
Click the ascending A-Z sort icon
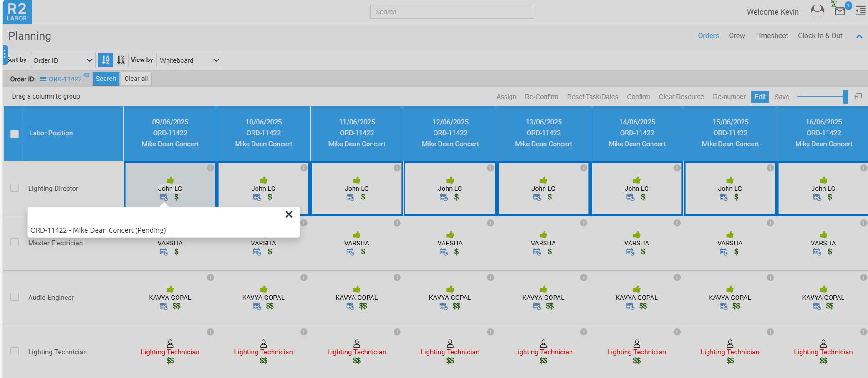coord(105,60)
